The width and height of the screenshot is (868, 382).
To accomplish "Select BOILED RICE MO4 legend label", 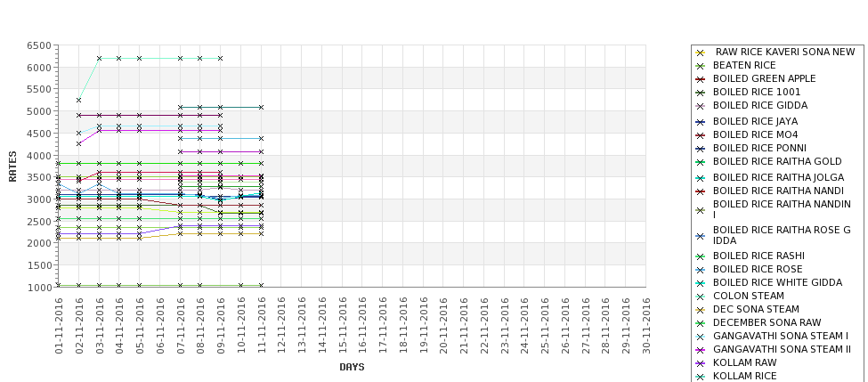I will click(755, 134).
